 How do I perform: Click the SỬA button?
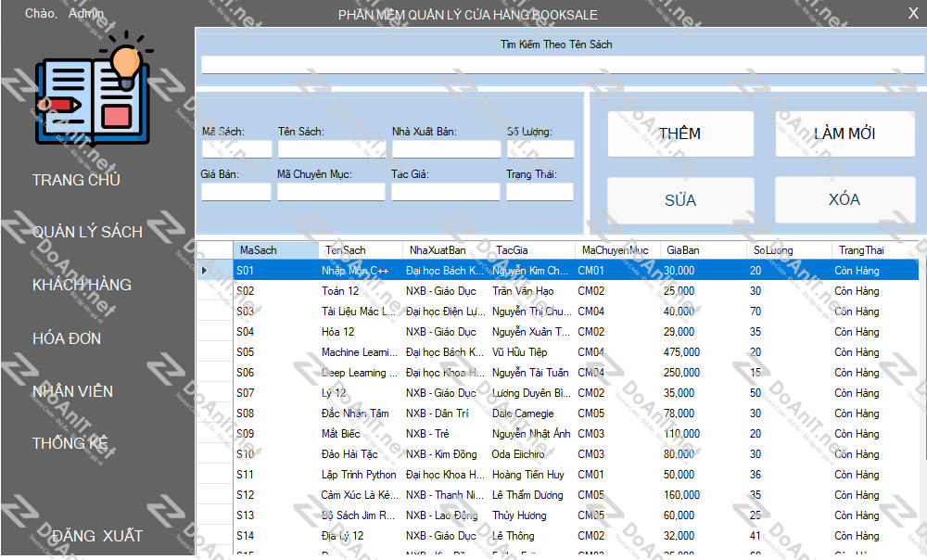[x=680, y=200]
